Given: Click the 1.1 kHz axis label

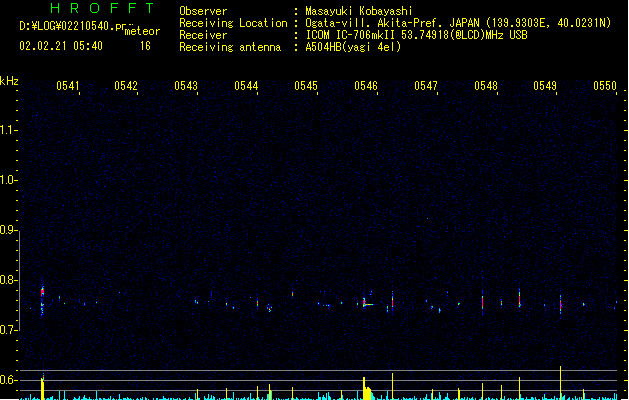Looking at the screenshot, I should (7, 130).
